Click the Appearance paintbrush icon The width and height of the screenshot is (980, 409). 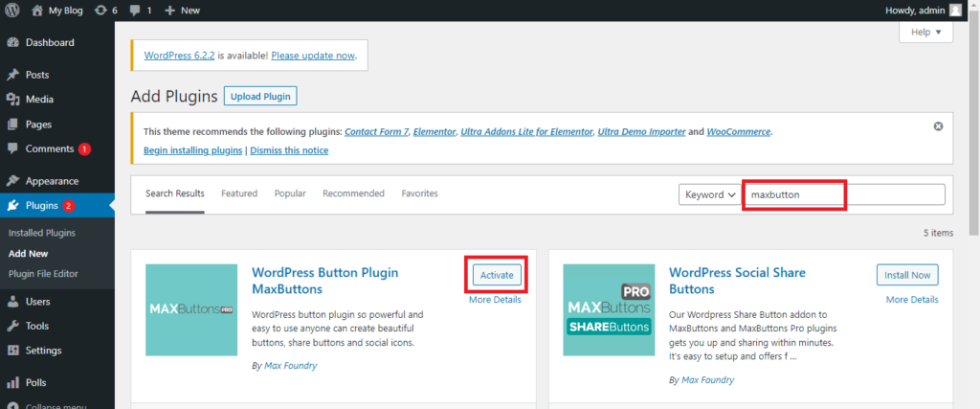coord(12,181)
